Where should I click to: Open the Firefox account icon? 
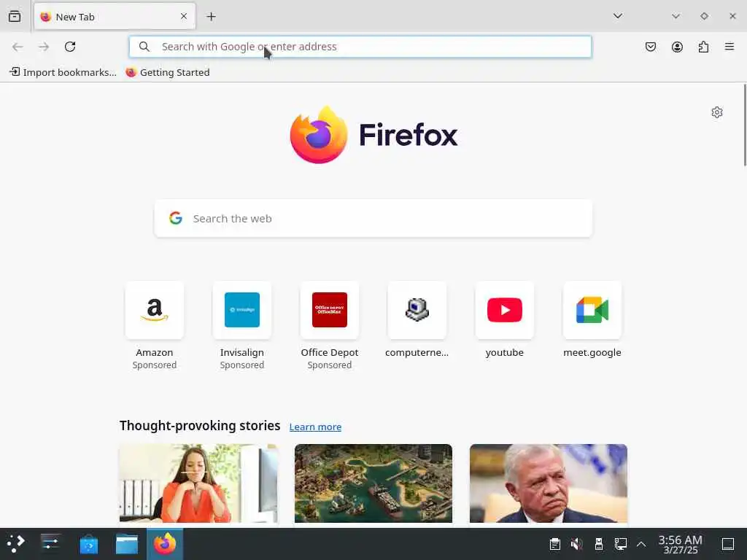click(677, 47)
